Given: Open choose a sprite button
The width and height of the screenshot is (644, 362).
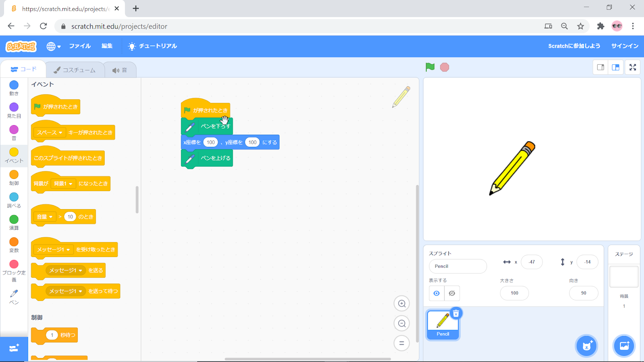Looking at the screenshot, I should [x=586, y=346].
